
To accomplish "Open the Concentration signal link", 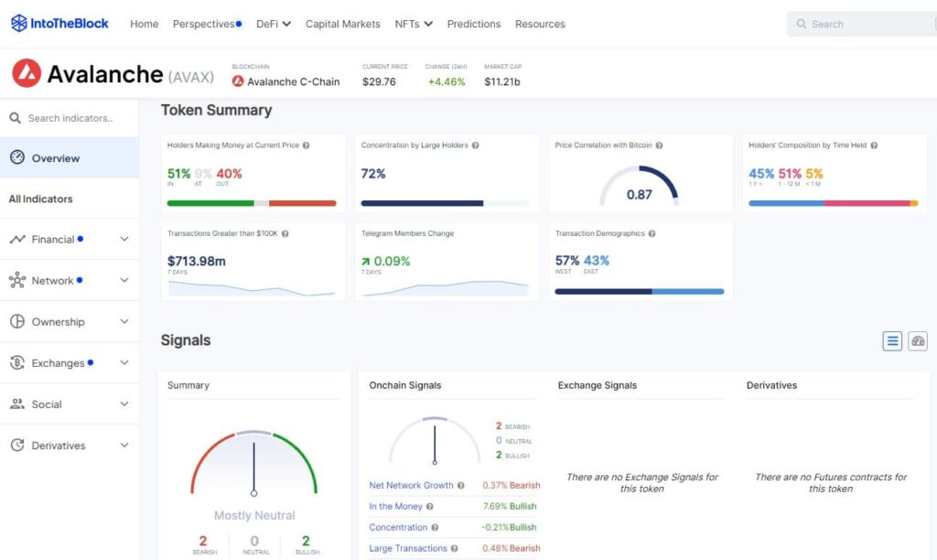I will (x=398, y=527).
